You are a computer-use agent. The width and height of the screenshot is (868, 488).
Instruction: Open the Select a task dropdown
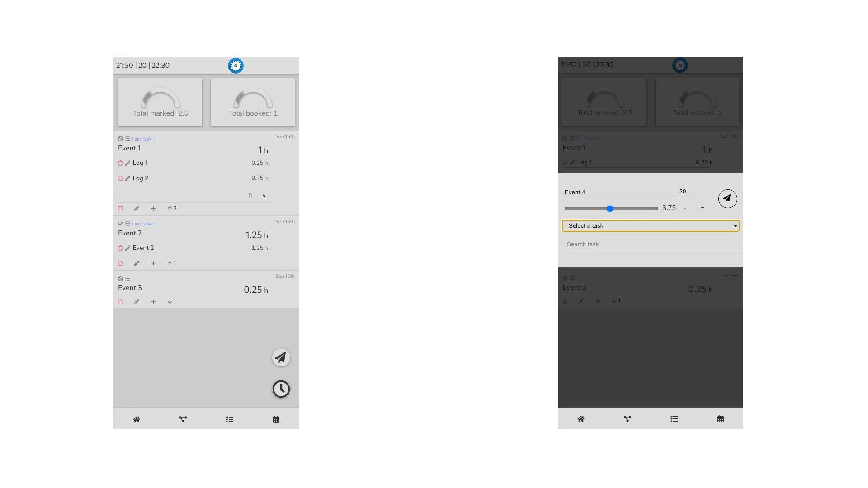651,225
